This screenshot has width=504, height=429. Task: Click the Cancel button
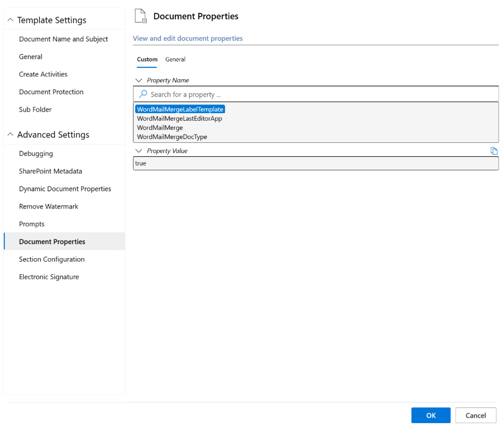(475, 415)
